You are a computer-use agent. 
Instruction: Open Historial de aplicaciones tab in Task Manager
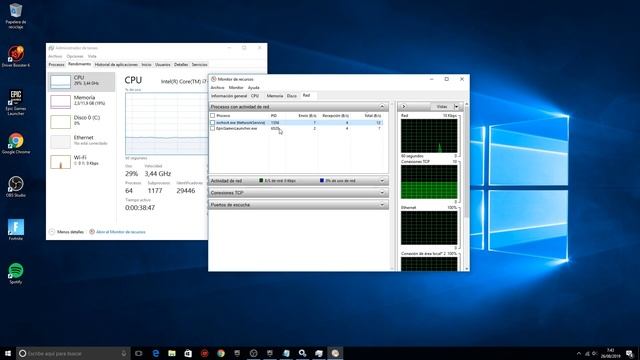(x=116, y=64)
